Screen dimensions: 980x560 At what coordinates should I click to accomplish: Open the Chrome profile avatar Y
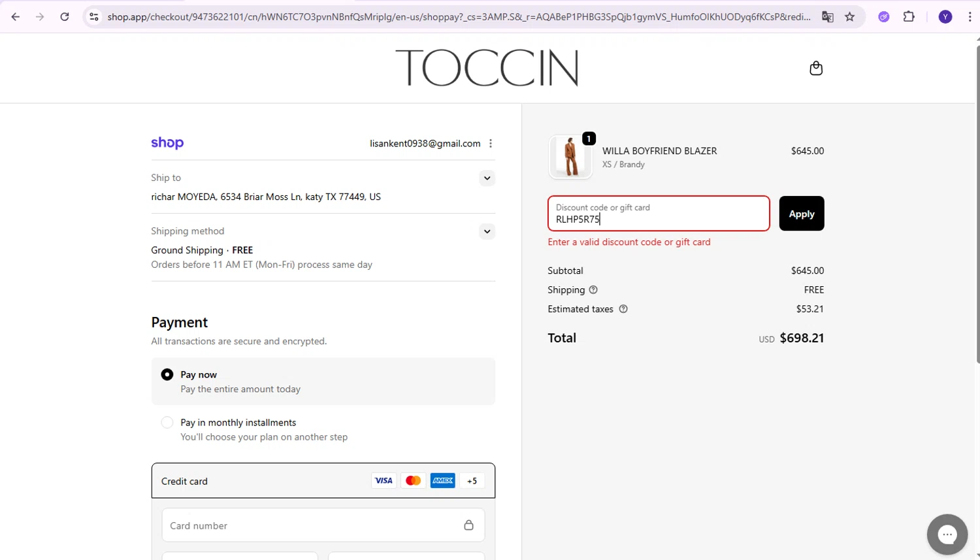tap(945, 17)
